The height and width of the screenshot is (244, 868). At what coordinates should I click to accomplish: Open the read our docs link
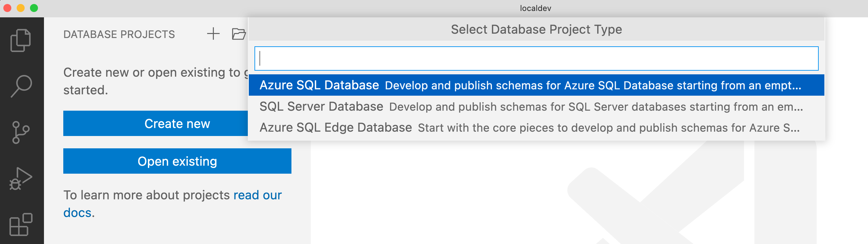pos(257,195)
